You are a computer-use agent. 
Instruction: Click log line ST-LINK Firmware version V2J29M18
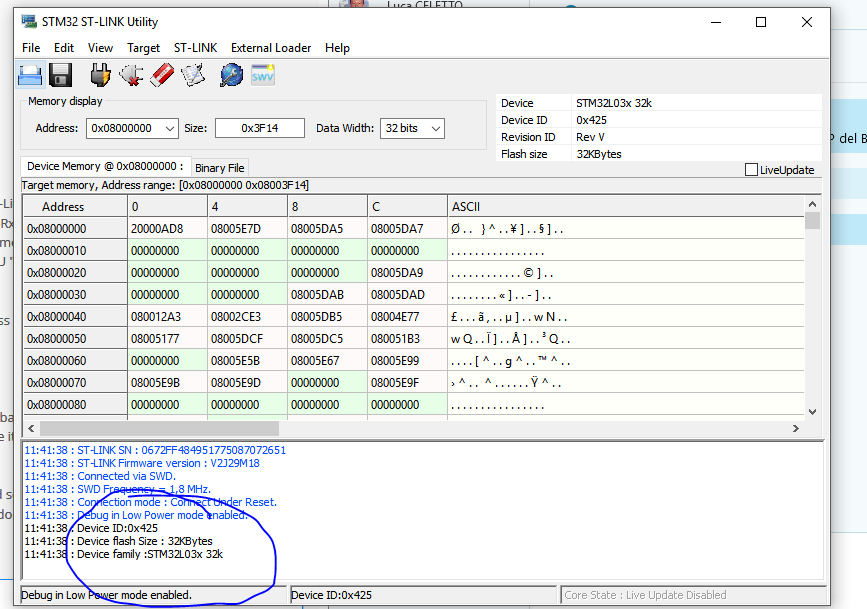pos(142,463)
